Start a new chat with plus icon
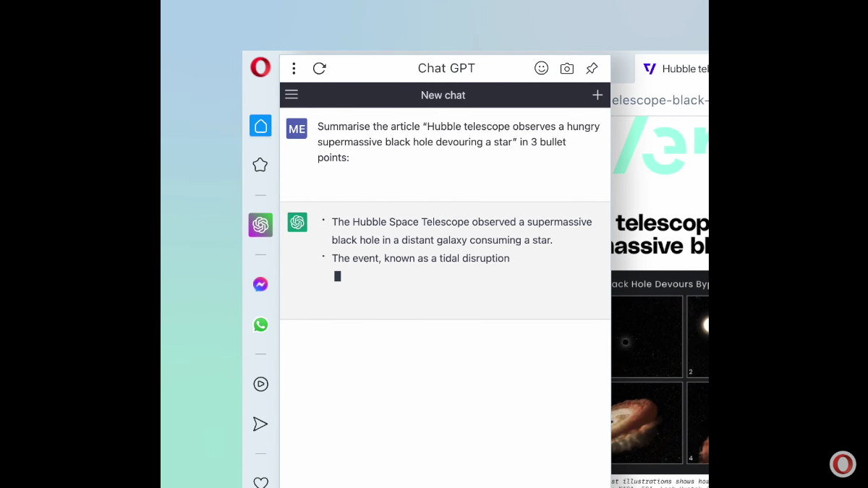Screen dimensions: 868x488 [597, 95]
